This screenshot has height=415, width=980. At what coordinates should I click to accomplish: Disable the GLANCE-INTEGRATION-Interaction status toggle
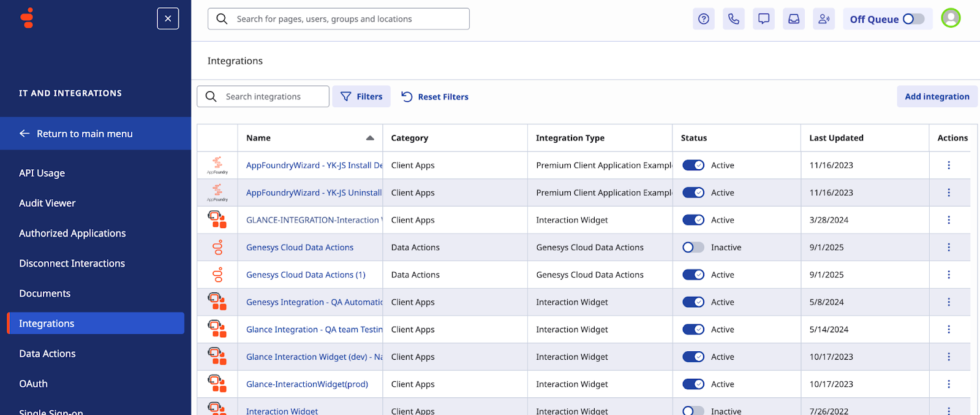click(693, 220)
